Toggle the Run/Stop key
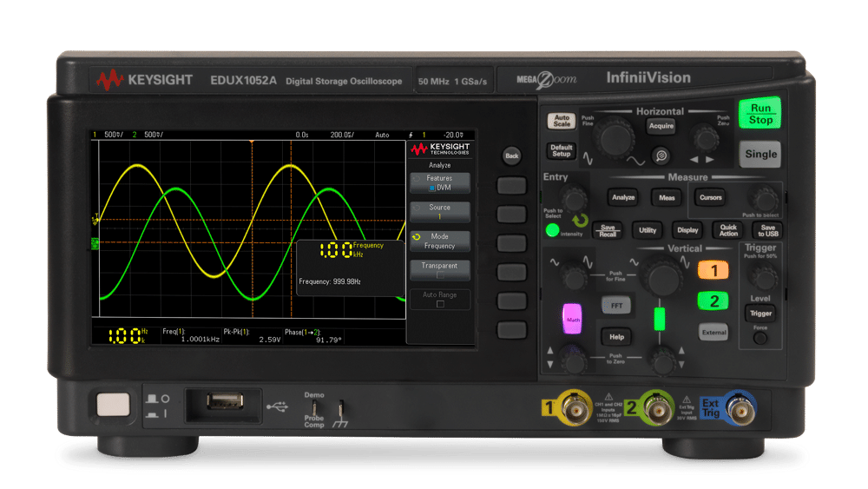This screenshot has width=868, height=489. (x=760, y=114)
